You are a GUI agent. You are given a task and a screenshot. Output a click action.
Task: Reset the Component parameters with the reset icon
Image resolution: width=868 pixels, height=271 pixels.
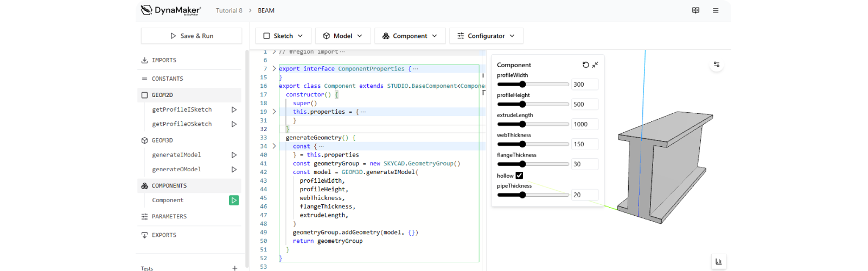[585, 65]
